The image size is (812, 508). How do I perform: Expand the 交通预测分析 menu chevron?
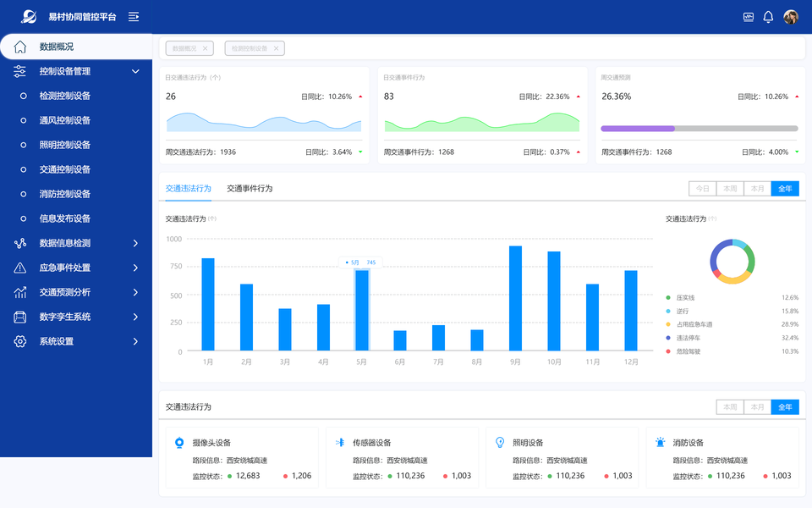point(135,292)
